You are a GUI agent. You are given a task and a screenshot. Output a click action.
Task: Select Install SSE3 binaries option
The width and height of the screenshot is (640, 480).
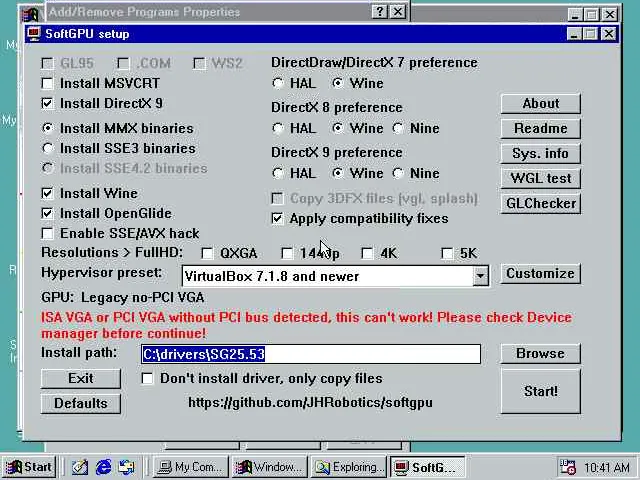point(47,148)
